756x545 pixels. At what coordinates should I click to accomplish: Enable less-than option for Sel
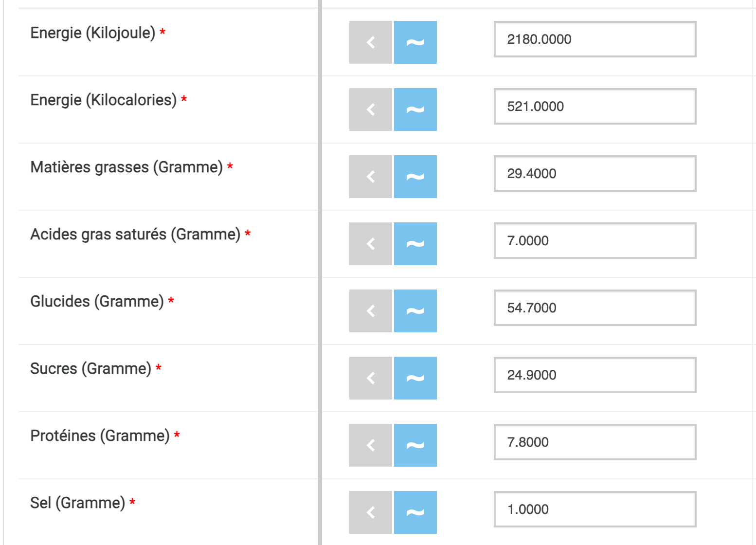(x=371, y=512)
